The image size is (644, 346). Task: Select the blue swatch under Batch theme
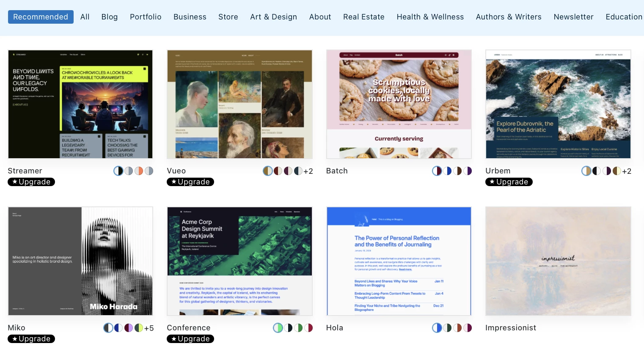click(x=447, y=171)
